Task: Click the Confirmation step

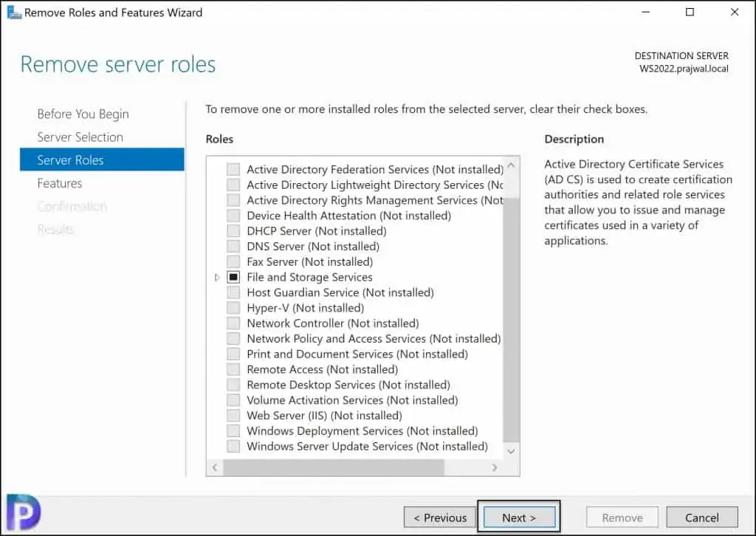Action: click(72, 206)
